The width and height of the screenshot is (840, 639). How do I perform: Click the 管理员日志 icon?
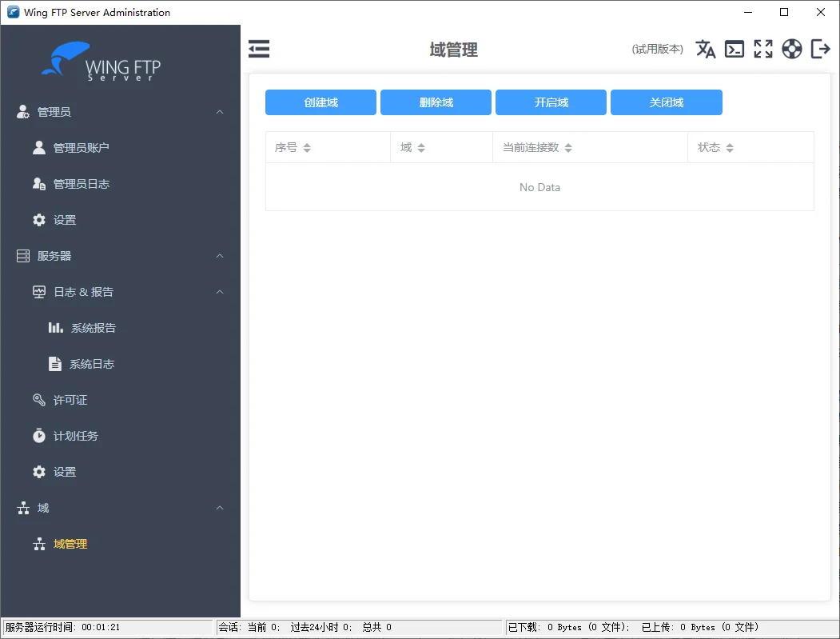[x=38, y=184]
